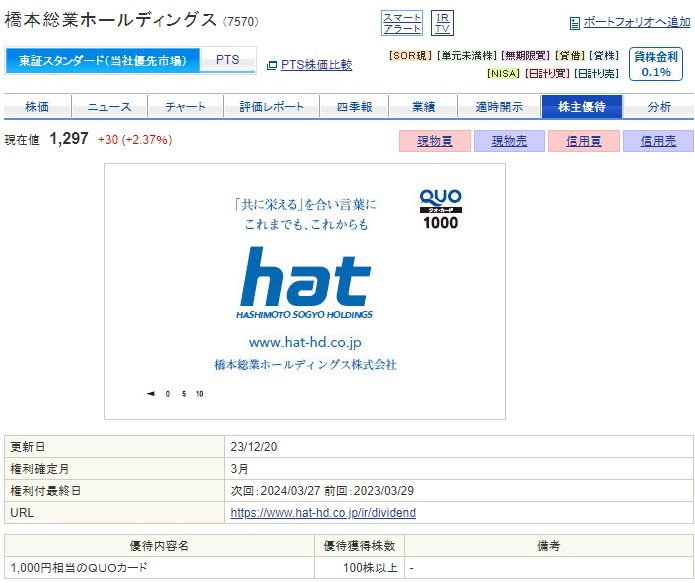Click the 貸株 tag
The width and height of the screenshot is (695, 583).
[x=604, y=55]
